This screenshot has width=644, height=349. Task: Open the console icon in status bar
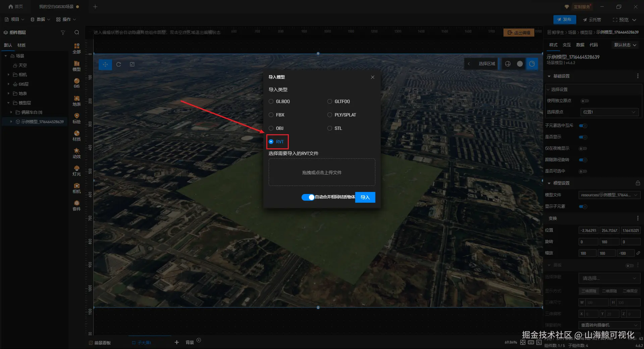coord(539,342)
